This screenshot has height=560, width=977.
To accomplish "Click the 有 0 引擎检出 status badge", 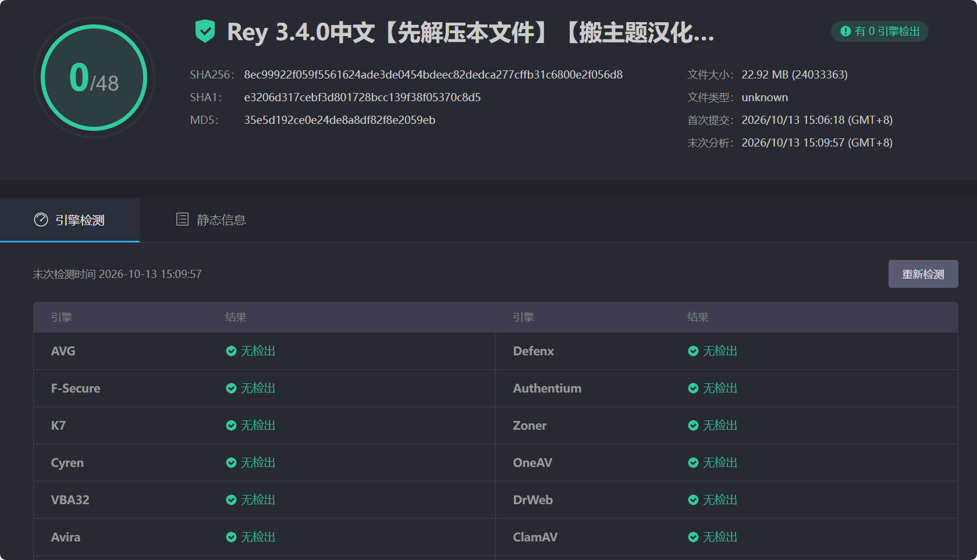I will click(x=879, y=31).
